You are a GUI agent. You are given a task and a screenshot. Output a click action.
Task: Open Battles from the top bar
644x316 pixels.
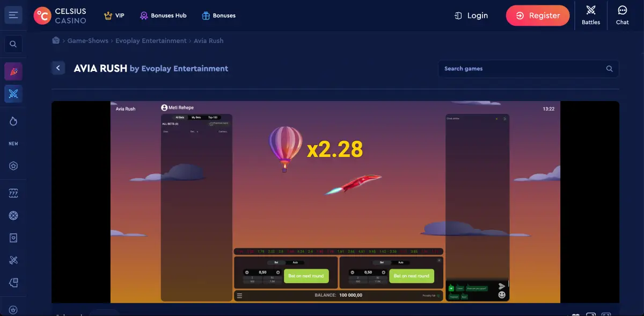coord(591,16)
